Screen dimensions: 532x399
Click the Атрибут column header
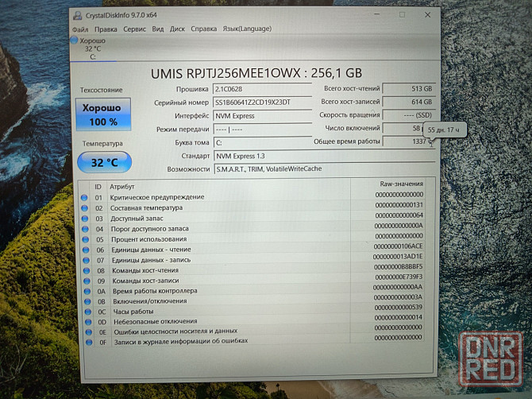(121, 187)
